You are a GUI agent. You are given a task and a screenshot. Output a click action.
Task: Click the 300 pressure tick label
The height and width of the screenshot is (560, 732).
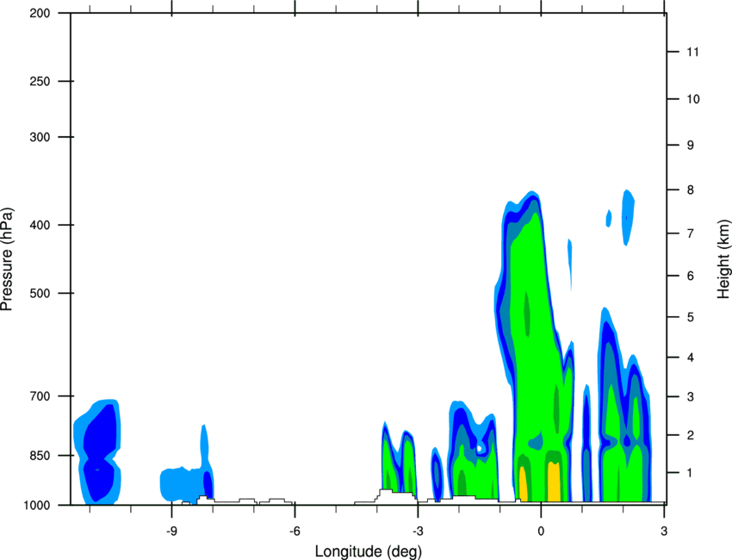(40, 137)
